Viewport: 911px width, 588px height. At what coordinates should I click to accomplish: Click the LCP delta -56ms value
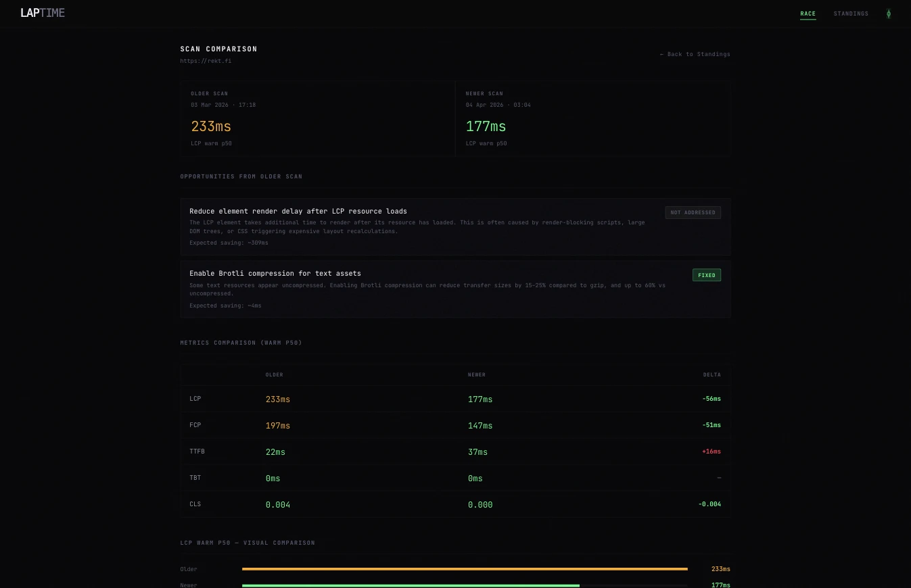pyautogui.click(x=711, y=399)
